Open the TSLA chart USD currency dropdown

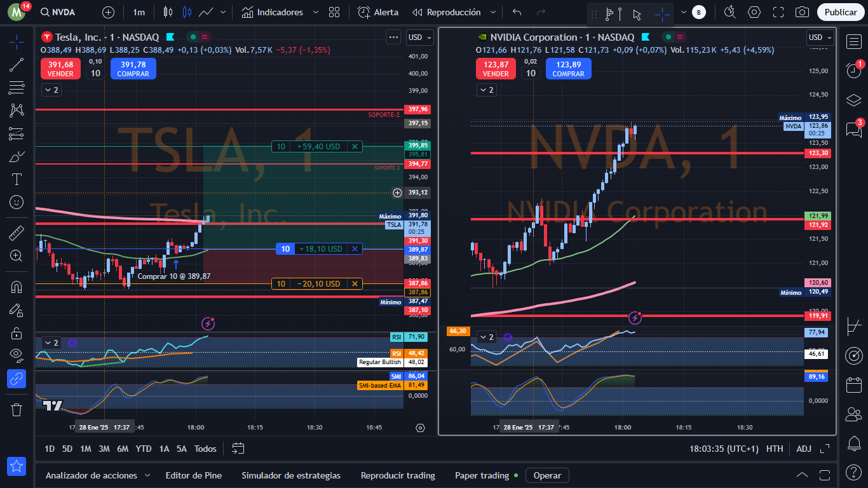coord(419,37)
